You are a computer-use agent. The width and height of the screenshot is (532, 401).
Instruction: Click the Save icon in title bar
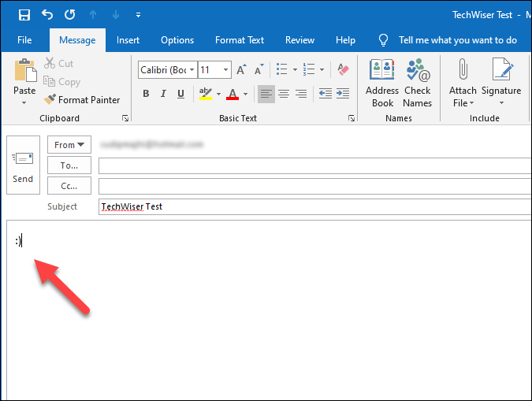[24, 15]
